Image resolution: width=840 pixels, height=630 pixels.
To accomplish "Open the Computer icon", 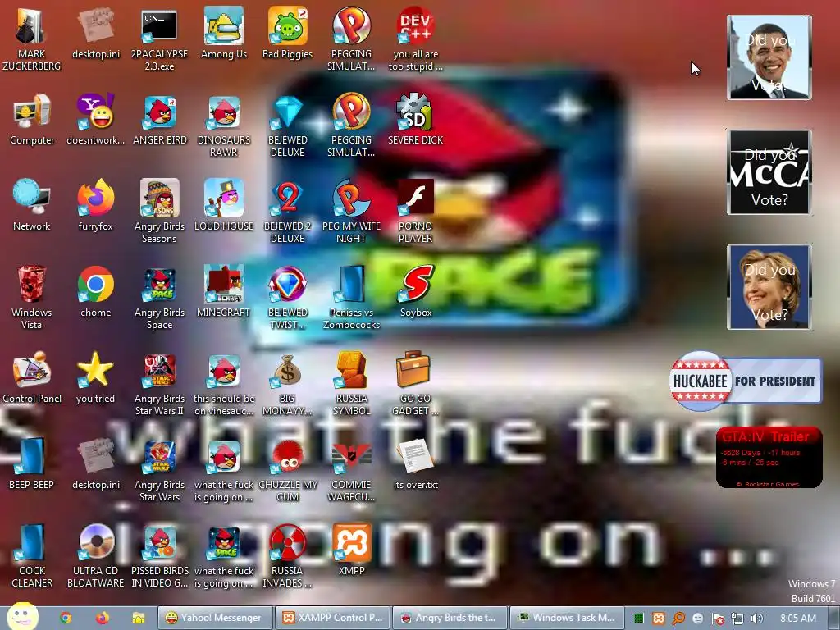I will [x=32, y=120].
